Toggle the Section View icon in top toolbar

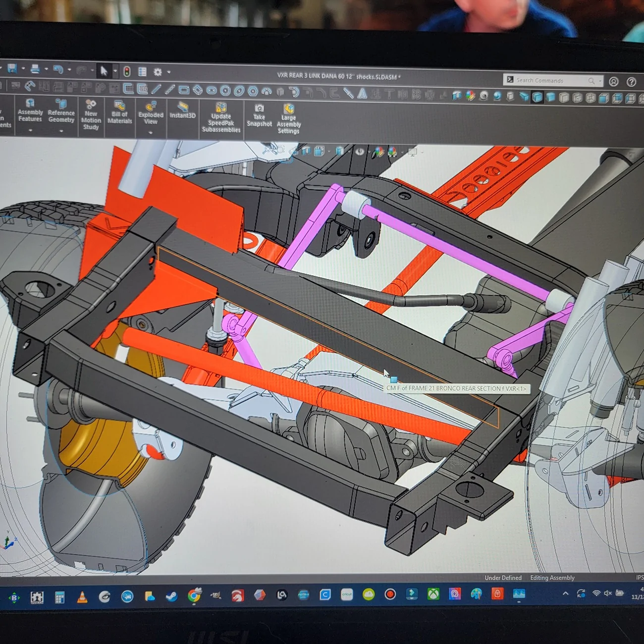(x=457, y=96)
